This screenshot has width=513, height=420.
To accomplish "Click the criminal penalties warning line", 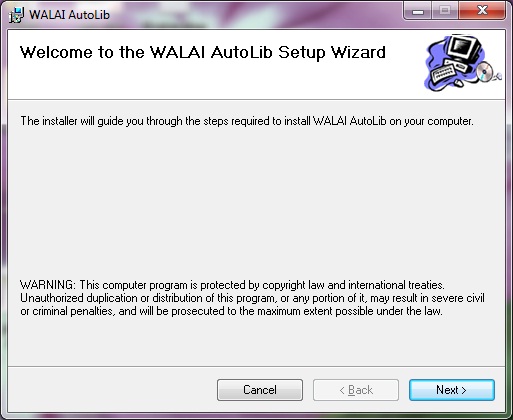I will pos(231,311).
